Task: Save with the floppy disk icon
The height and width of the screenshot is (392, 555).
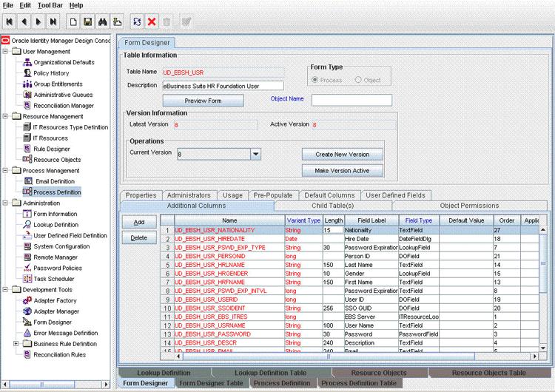Action: pos(88,21)
